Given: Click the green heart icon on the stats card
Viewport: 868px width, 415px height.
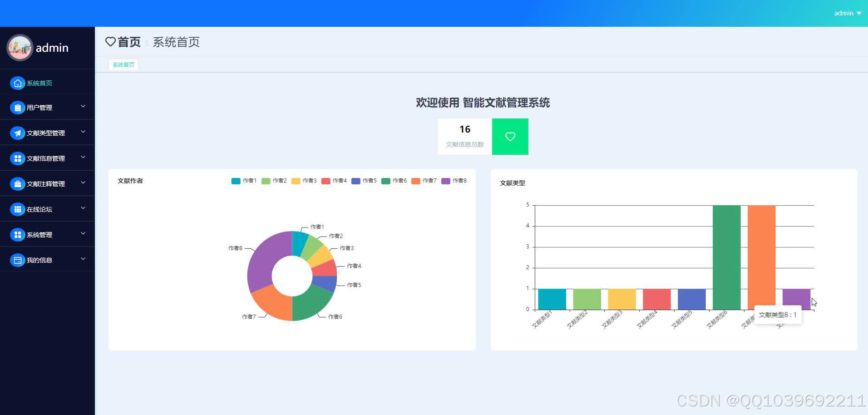Looking at the screenshot, I should 510,136.
